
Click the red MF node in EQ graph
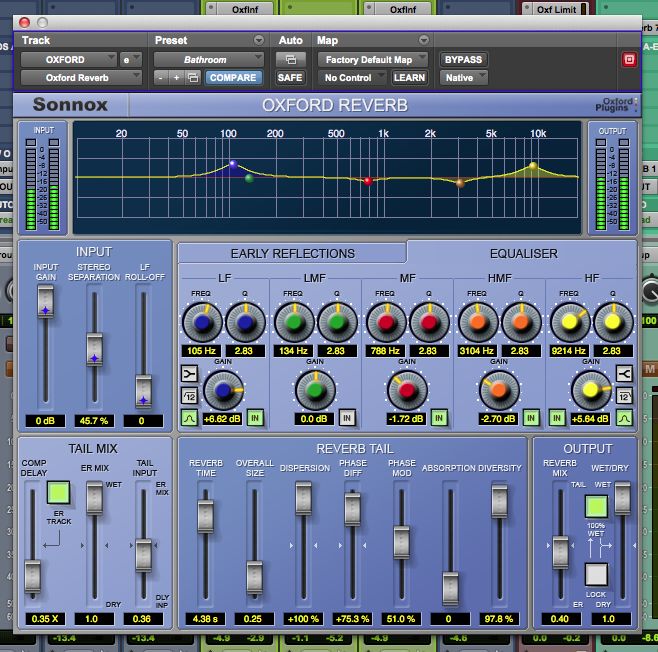[368, 181]
